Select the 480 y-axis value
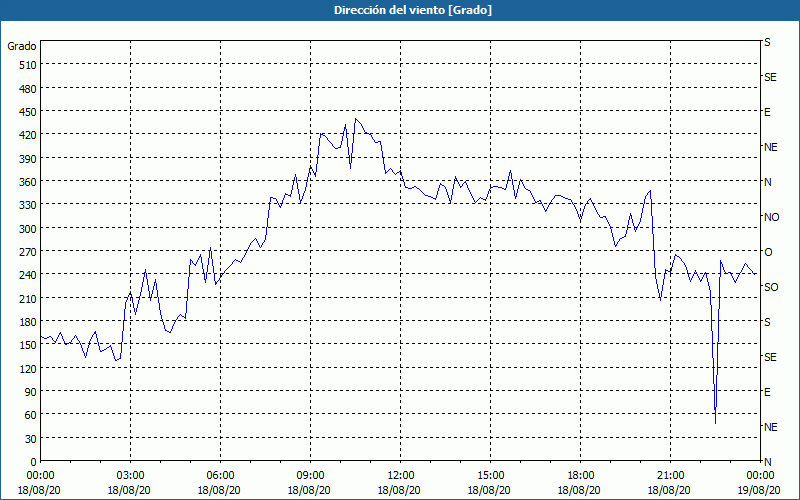The image size is (800, 500). [x=29, y=89]
